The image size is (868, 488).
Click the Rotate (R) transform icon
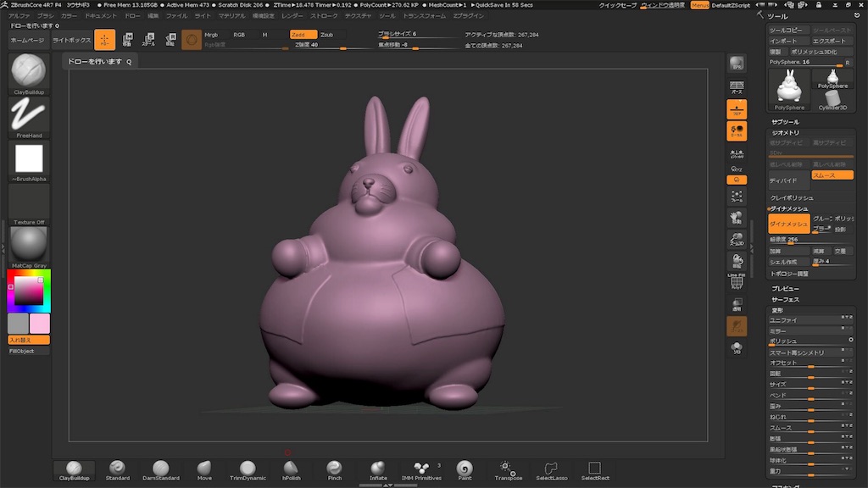[x=170, y=40]
